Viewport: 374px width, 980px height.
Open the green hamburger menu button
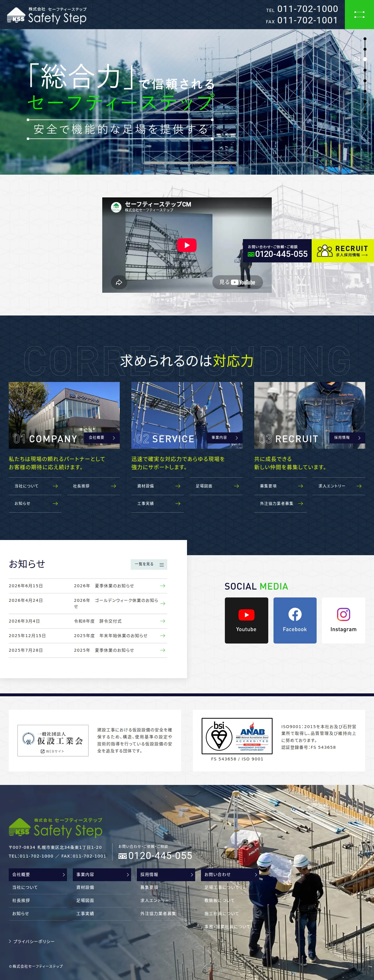(x=359, y=15)
